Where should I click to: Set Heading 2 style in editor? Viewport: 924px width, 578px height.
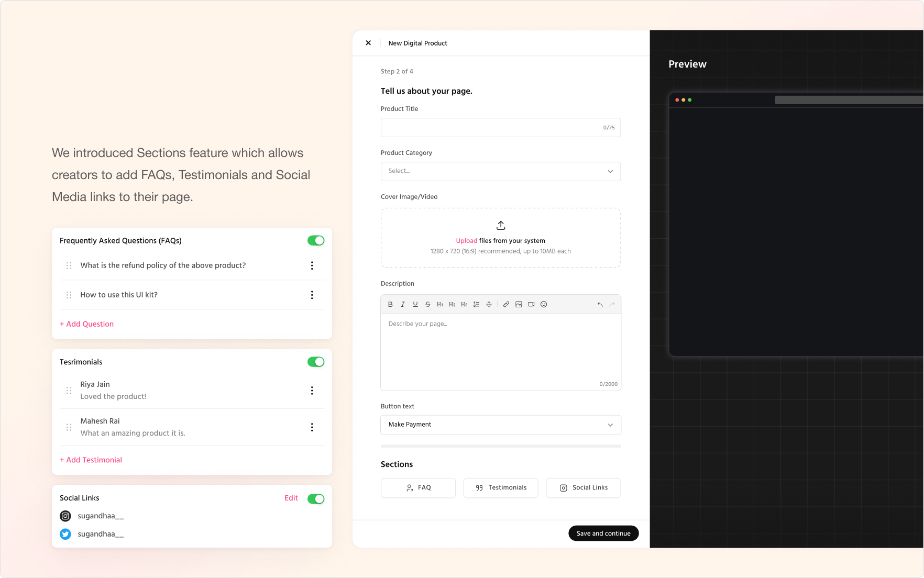452,304
